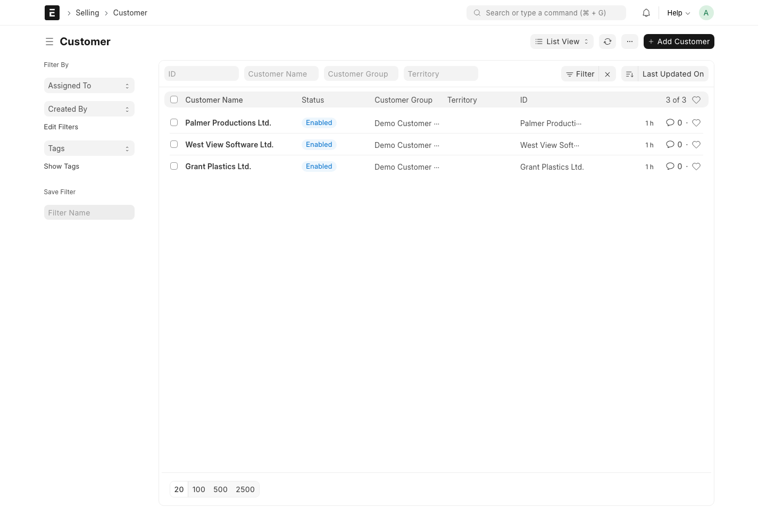Click West View Software's Demo Customer group cell
This screenshot has height=532, width=766.
pos(407,145)
